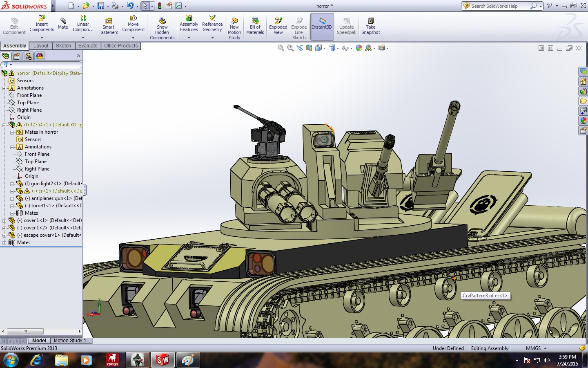The width and height of the screenshot is (588, 368).
Task: Click Take Snapshot
Action: coord(370,26)
